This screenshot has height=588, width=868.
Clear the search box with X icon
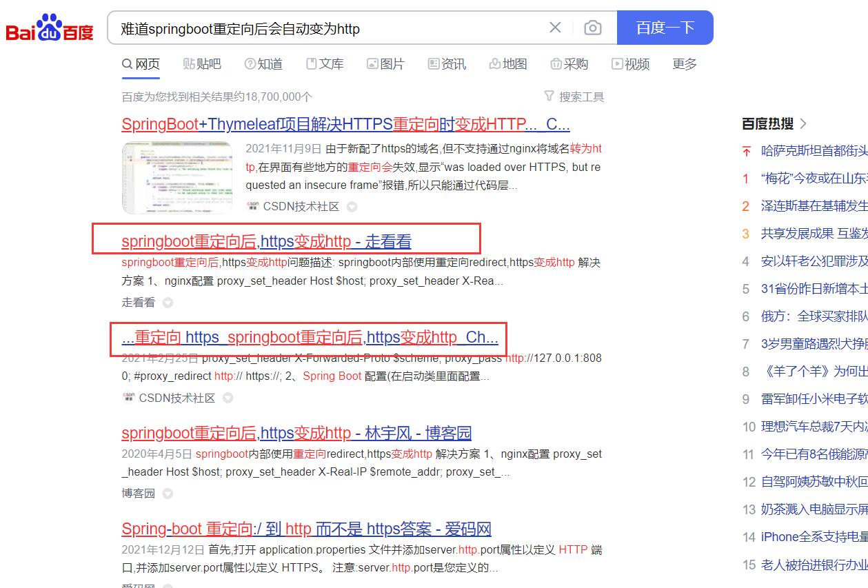tap(555, 28)
